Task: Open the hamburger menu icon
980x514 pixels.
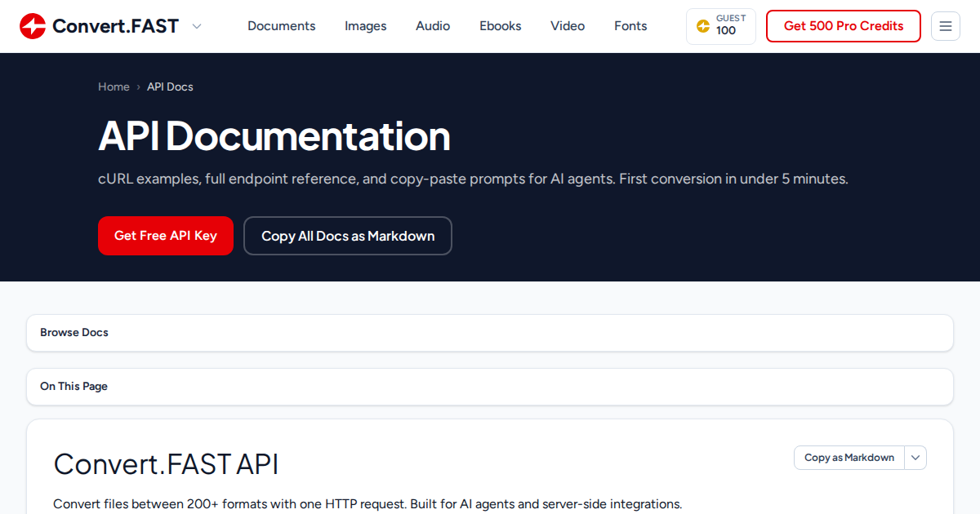Action: pyautogui.click(x=946, y=26)
